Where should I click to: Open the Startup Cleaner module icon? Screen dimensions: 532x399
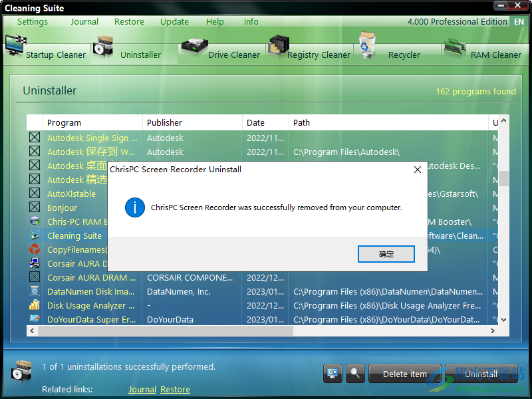[x=15, y=45]
